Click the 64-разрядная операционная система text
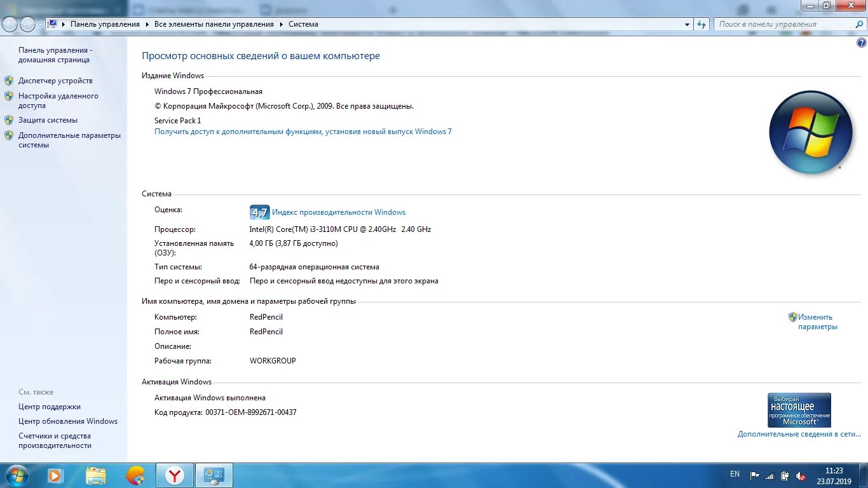This screenshot has height=488, width=868. point(315,267)
